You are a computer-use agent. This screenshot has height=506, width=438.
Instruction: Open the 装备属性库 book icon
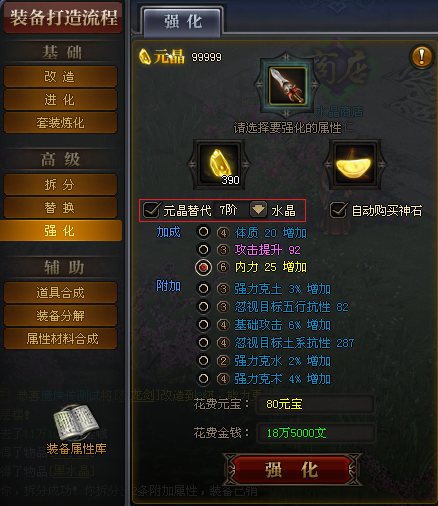(x=76, y=423)
